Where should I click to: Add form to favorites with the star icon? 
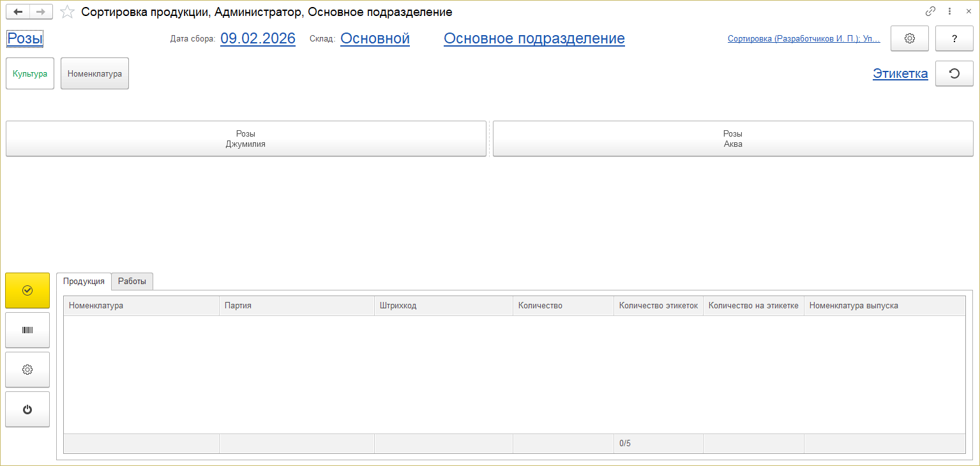[x=67, y=12]
